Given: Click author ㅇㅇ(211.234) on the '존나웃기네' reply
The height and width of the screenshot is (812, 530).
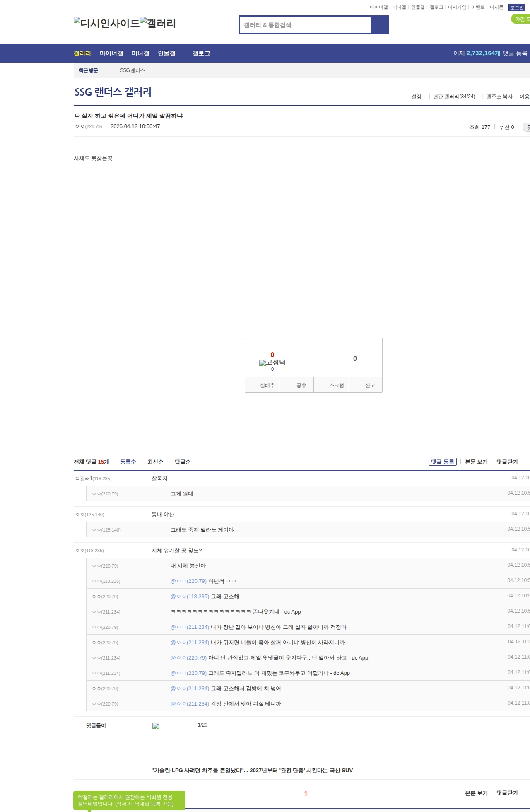Looking at the screenshot, I should point(106,612).
